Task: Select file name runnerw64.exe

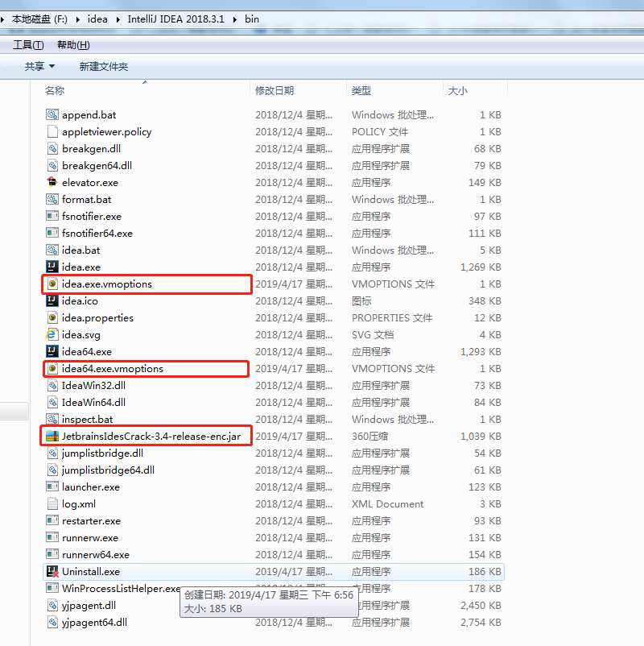Action: [96, 554]
